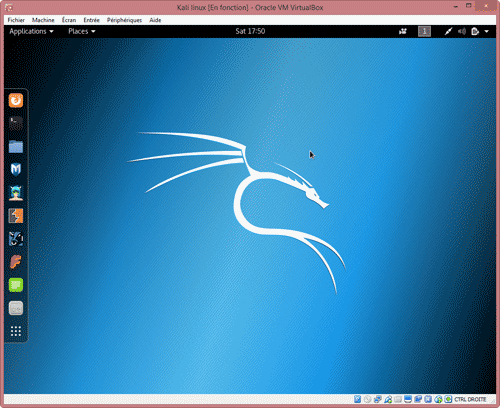Viewport: 500px width, 408px height.
Task: Open the Entrée menu in VirtualBox
Action: click(92, 20)
